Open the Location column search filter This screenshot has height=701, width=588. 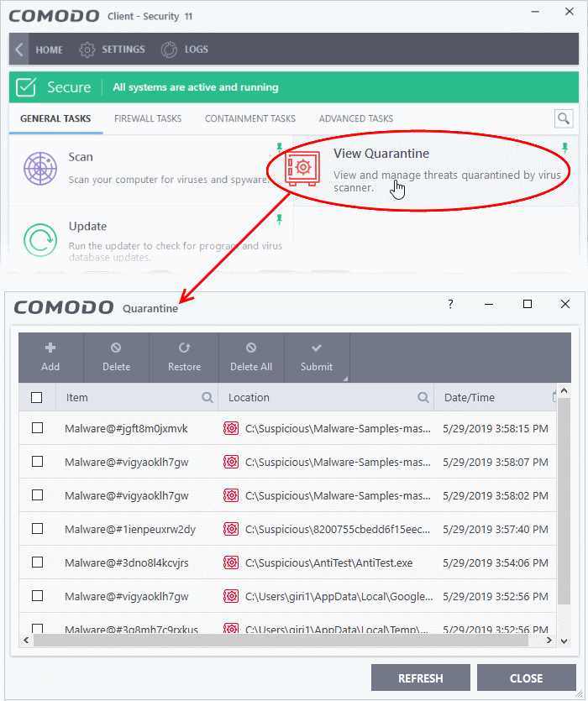point(423,397)
